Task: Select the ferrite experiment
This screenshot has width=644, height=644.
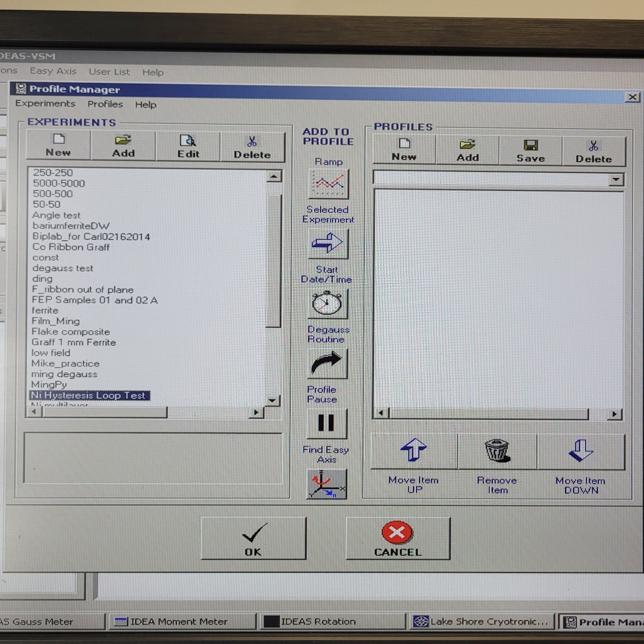Action: (45, 310)
